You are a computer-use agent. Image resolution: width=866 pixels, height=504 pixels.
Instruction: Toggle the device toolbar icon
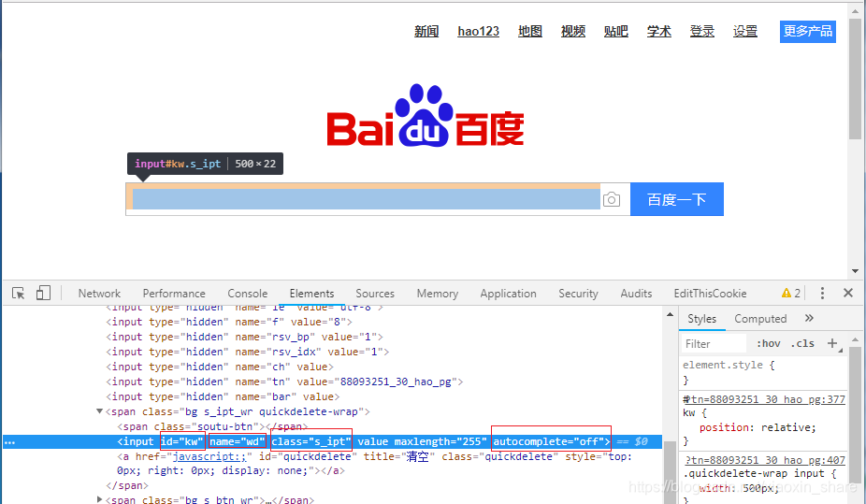click(x=43, y=293)
